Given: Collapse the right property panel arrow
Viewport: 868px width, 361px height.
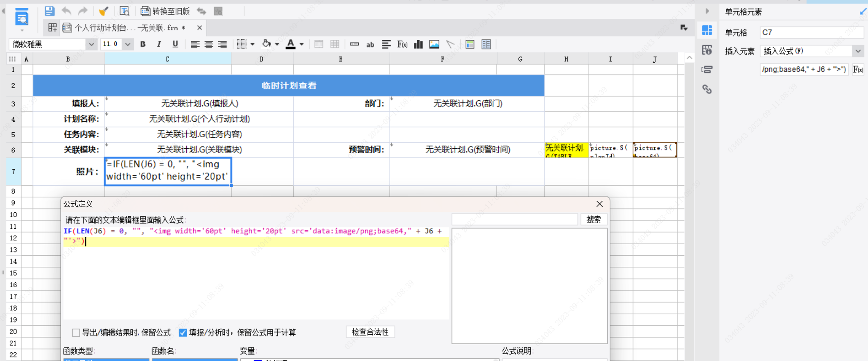Looking at the screenshot, I should point(707,11).
